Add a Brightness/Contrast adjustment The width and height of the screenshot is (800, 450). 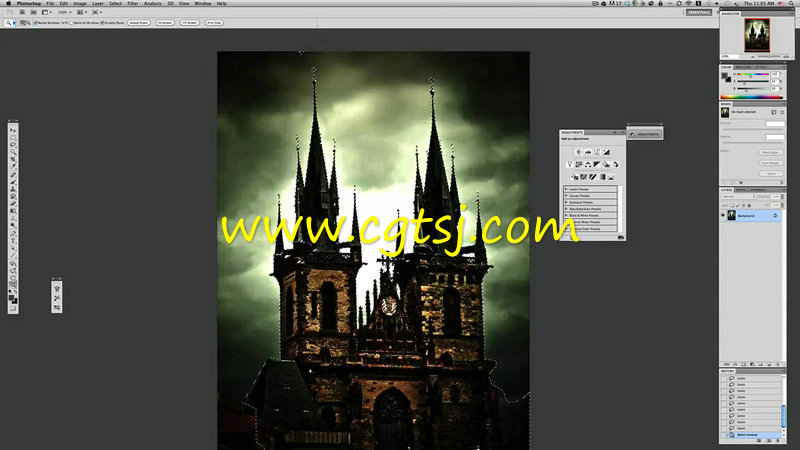coord(579,152)
